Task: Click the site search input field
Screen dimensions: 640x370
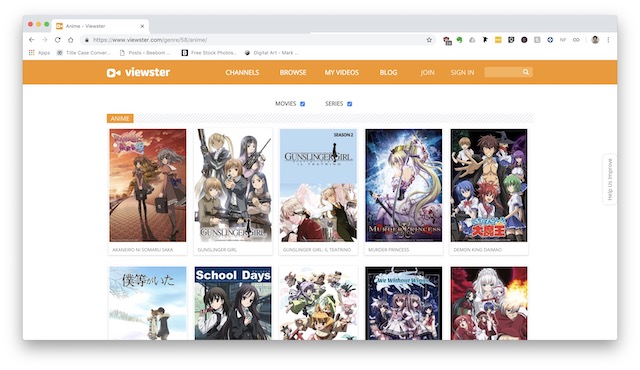Action: click(x=504, y=72)
